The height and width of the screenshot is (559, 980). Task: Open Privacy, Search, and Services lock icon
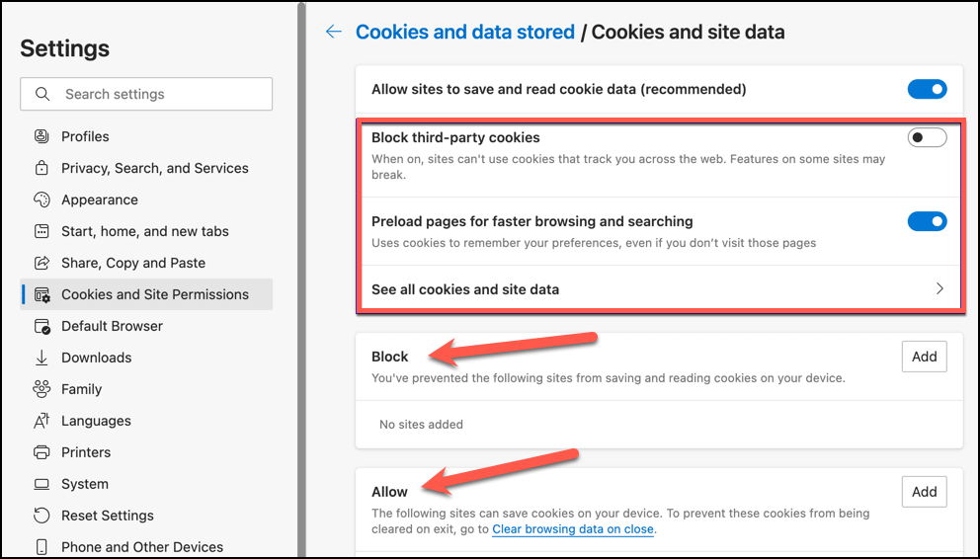41,168
